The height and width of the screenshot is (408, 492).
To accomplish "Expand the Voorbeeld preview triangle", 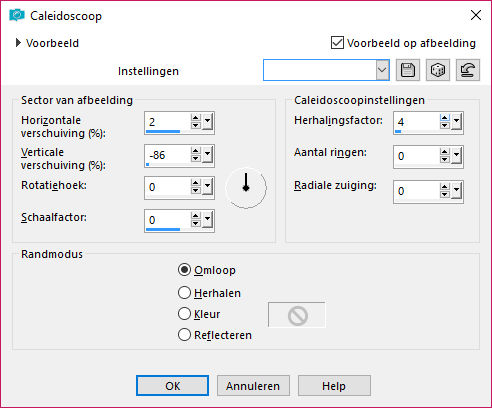I will pos(18,43).
